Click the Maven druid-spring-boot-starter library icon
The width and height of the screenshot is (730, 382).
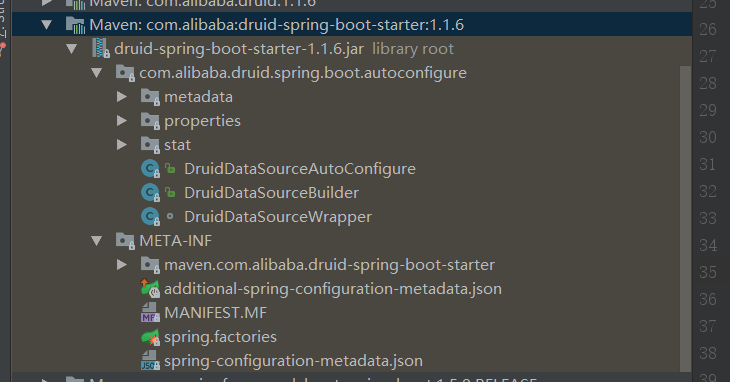[x=75, y=25]
